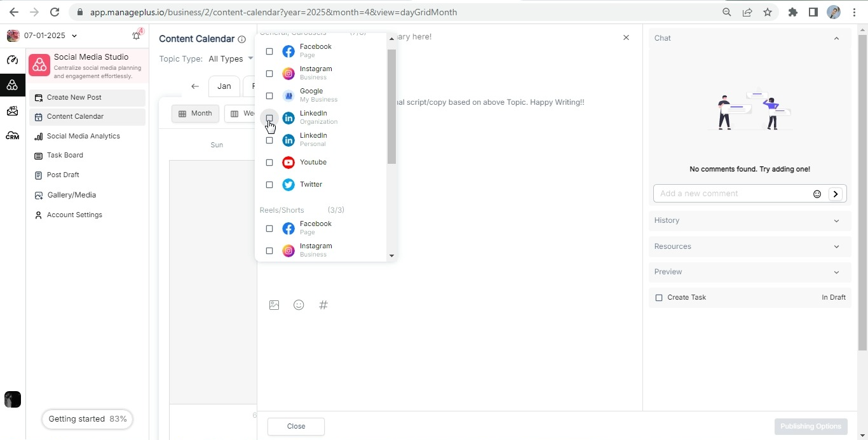The image size is (868, 440).
Task: Click the browser address bar URL
Action: pos(273,12)
